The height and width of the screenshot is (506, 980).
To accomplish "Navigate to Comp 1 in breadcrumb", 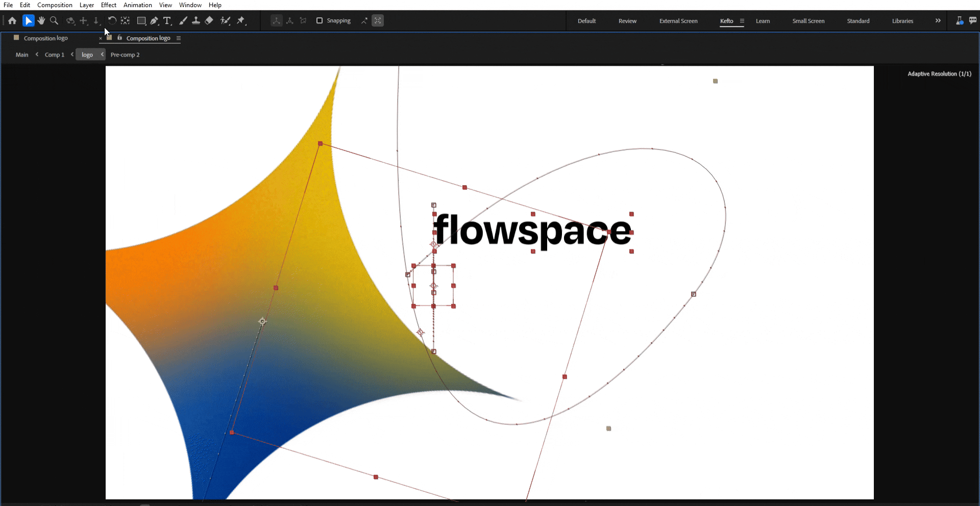I will pyautogui.click(x=55, y=55).
